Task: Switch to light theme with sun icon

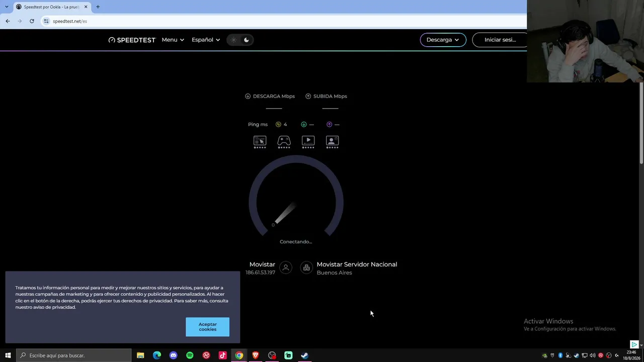Action: pos(234,40)
